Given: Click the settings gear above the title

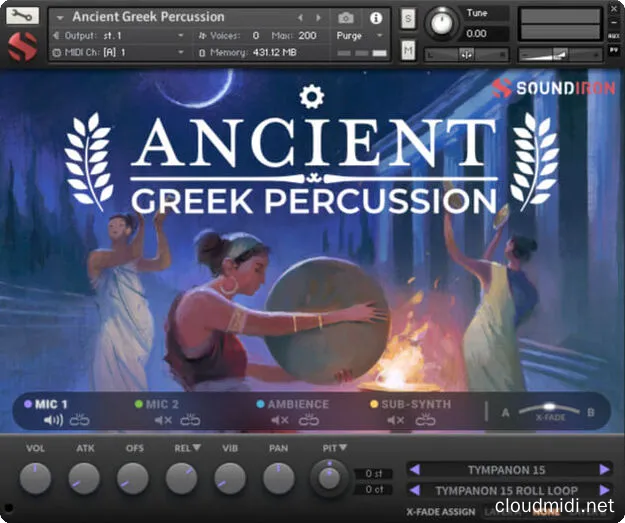Looking at the screenshot, I should click(x=312, y=95).
